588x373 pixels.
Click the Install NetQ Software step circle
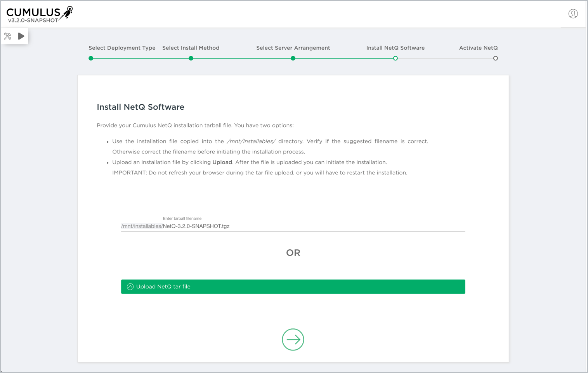click(395, 59)
